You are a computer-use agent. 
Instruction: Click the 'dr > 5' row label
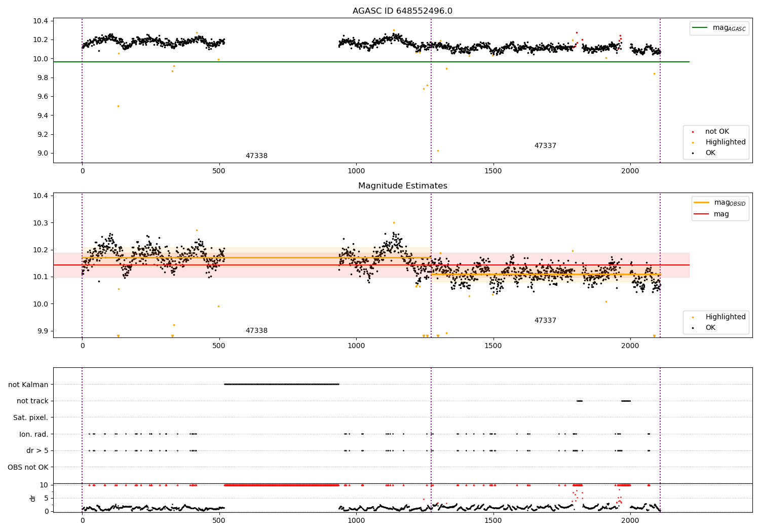click(37, 451)
